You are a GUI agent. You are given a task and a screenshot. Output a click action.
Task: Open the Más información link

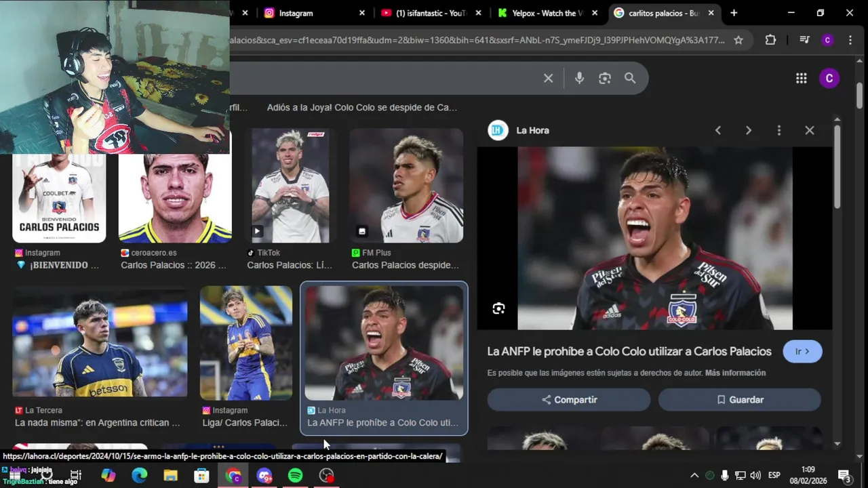coord(735,373)
